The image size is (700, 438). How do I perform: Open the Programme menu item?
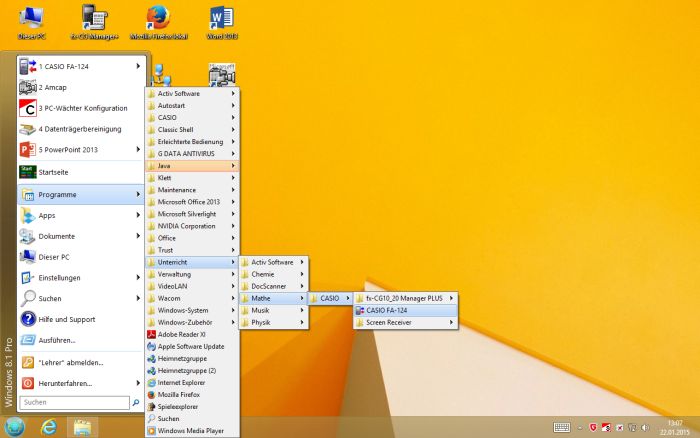[x=81, y=195]
